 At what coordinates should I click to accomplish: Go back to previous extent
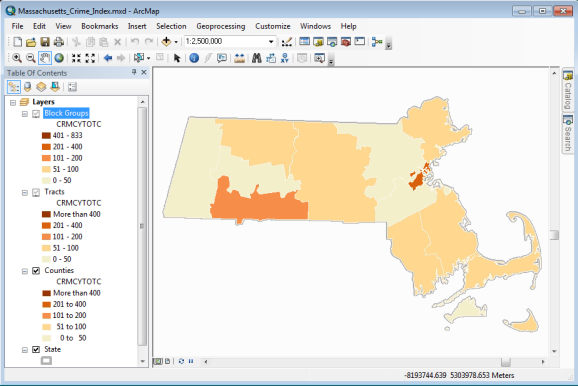[x=108, y=58]
